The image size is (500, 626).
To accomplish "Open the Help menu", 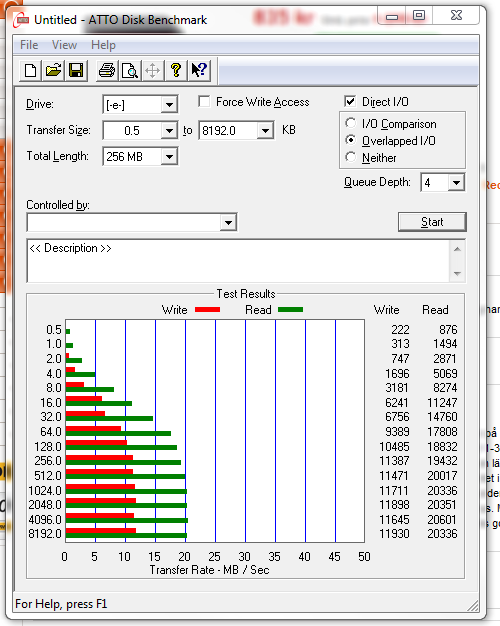I will [103, 45].
